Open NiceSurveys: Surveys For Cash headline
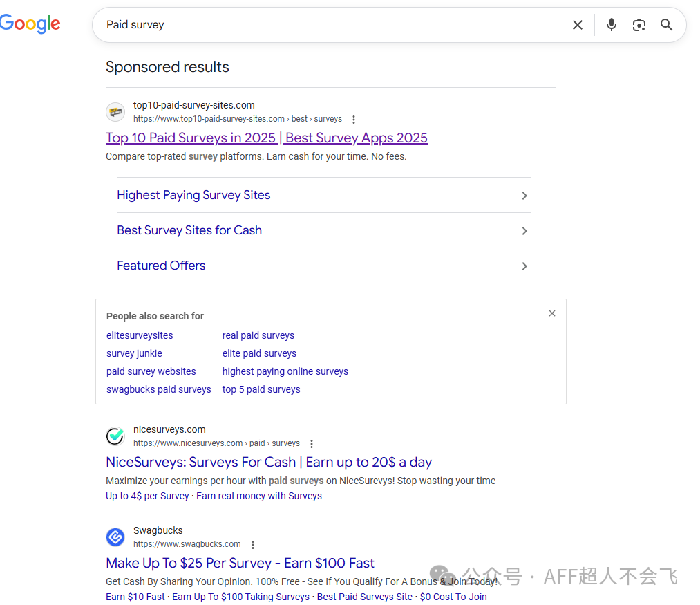This screenshot has height=605, width=700. click(269, 462)
